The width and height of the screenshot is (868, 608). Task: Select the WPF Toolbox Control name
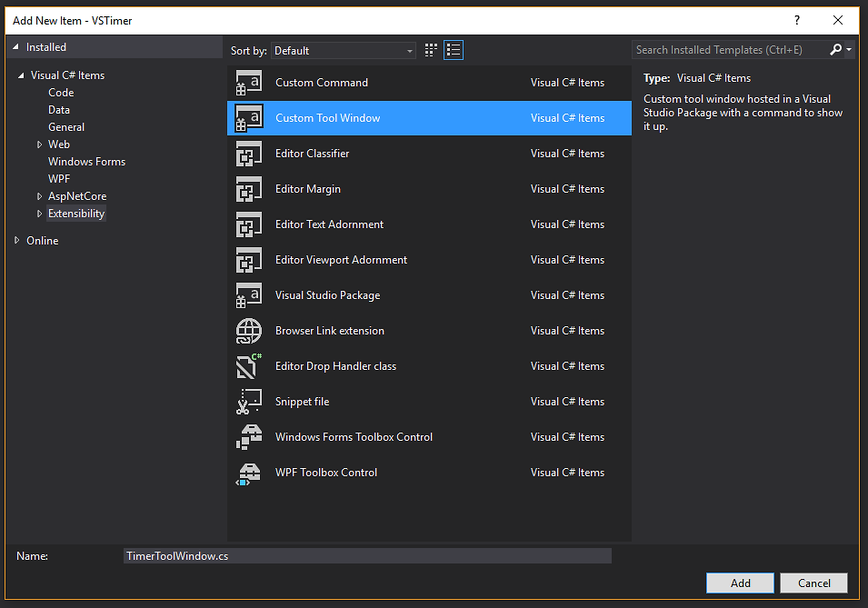coord(326,473)
